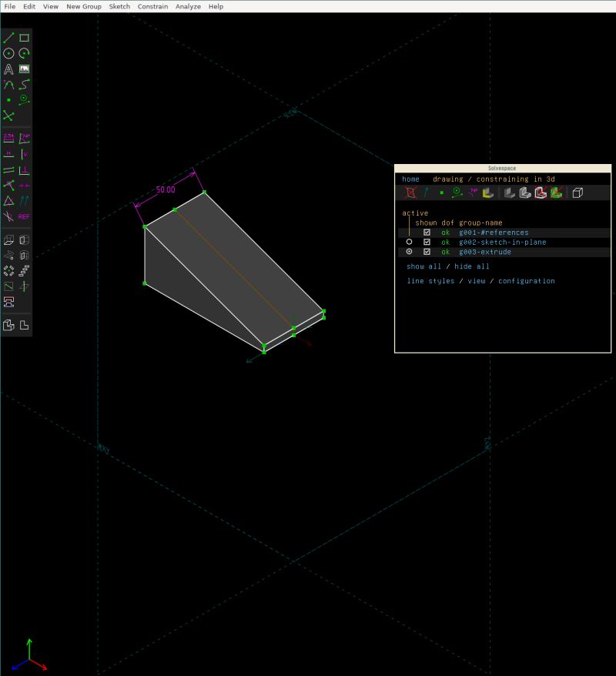616x676 pixels.
Task: Apply the Horizontal constraint tool
Action: [x=8, y=154]
